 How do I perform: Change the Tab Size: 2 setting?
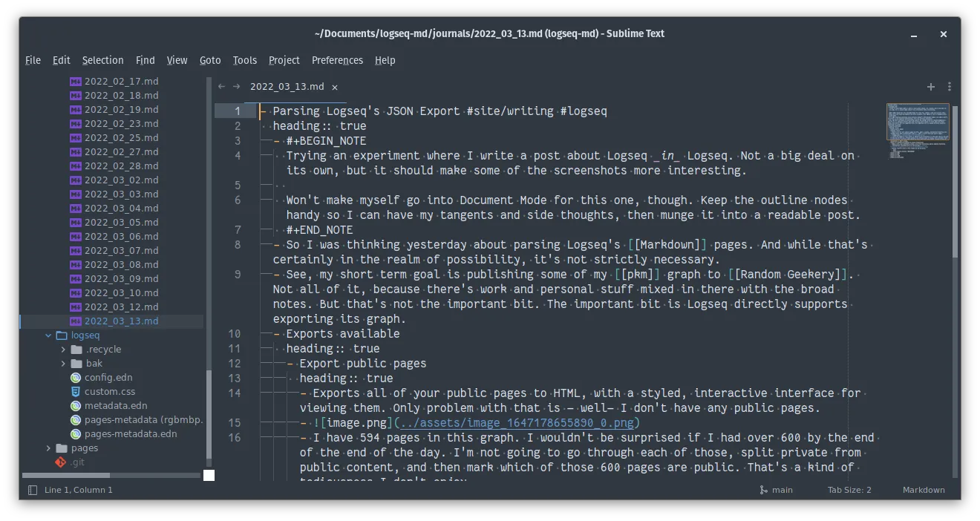849,490
